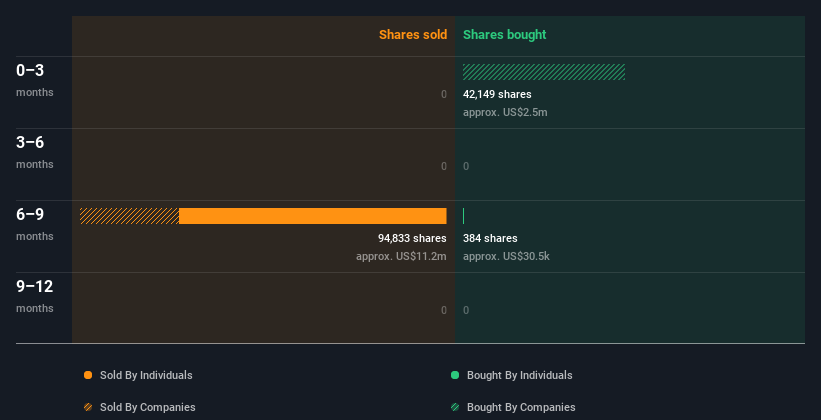Click the approx. US$30.5k amount text
The image size is (821, 420).
click(x=506, y=256)
